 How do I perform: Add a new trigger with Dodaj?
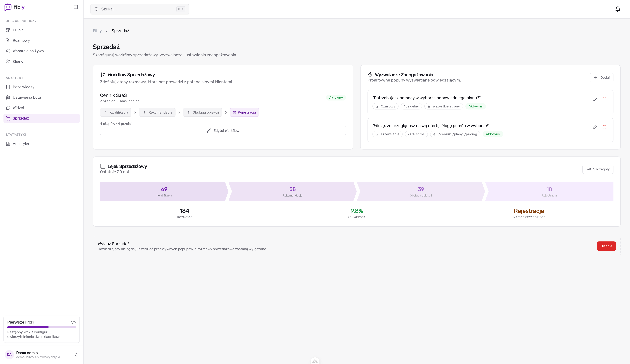tap(601, 77)
